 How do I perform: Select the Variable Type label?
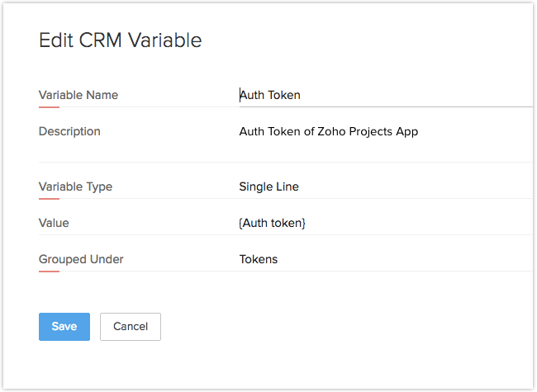75,187
